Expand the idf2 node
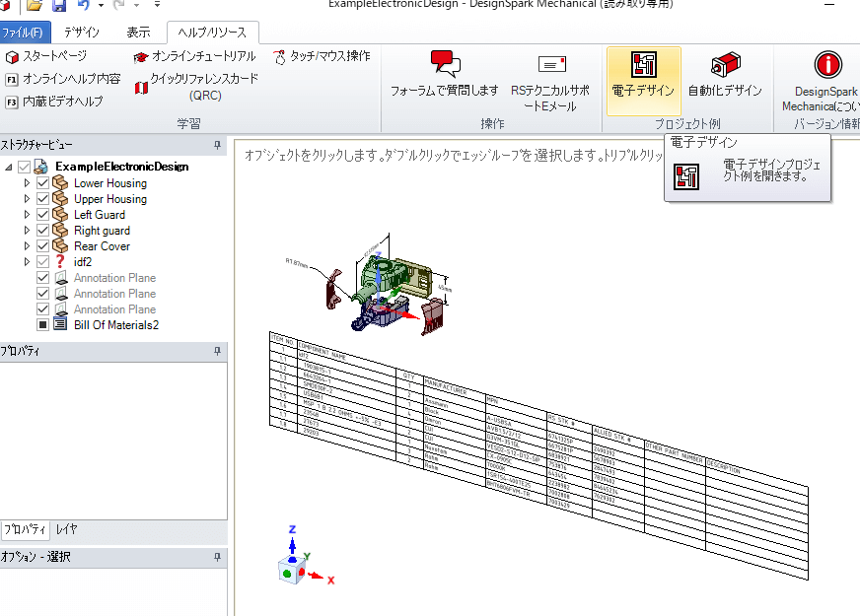860x616 pixels. (27, 262)
